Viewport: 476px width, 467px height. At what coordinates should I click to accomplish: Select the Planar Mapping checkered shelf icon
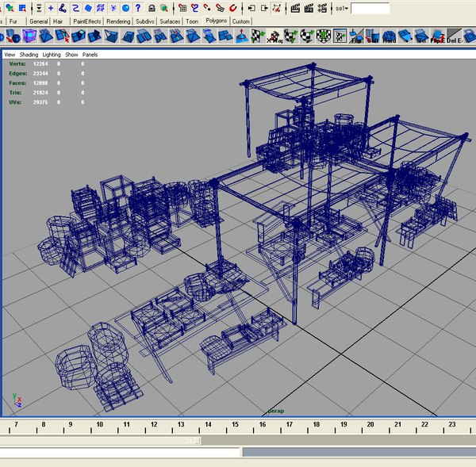pos(258,36)
